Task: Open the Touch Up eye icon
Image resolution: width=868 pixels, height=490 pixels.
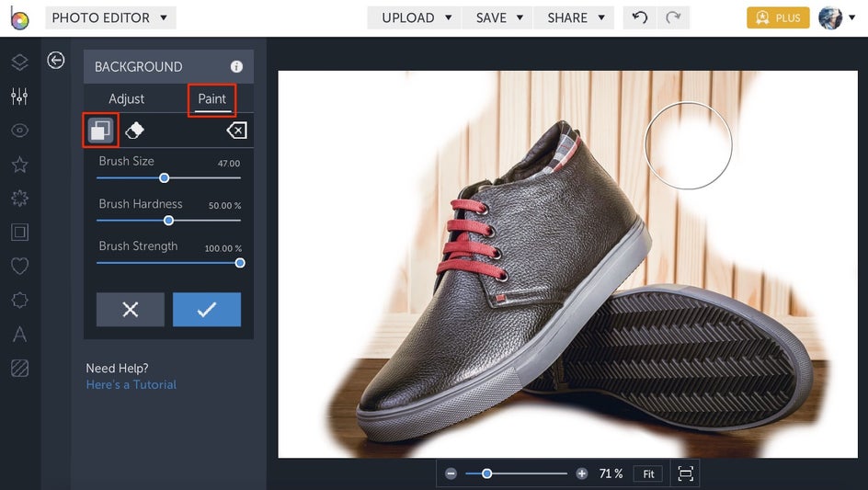Action: 19,131
